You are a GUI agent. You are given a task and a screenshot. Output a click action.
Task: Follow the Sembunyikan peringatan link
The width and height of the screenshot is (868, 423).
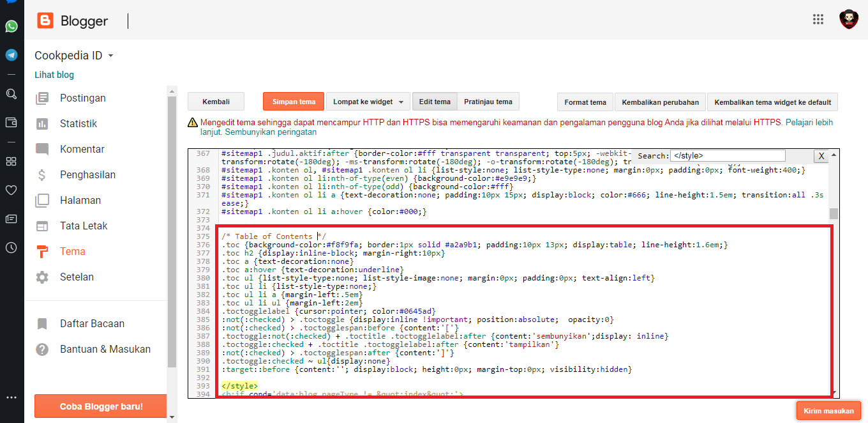[271, 132]
